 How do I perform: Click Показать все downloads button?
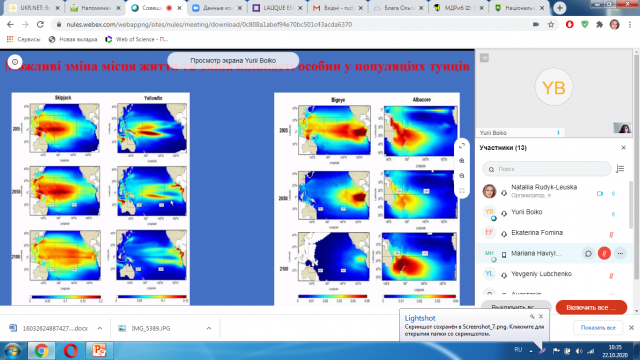click(598, 328)
